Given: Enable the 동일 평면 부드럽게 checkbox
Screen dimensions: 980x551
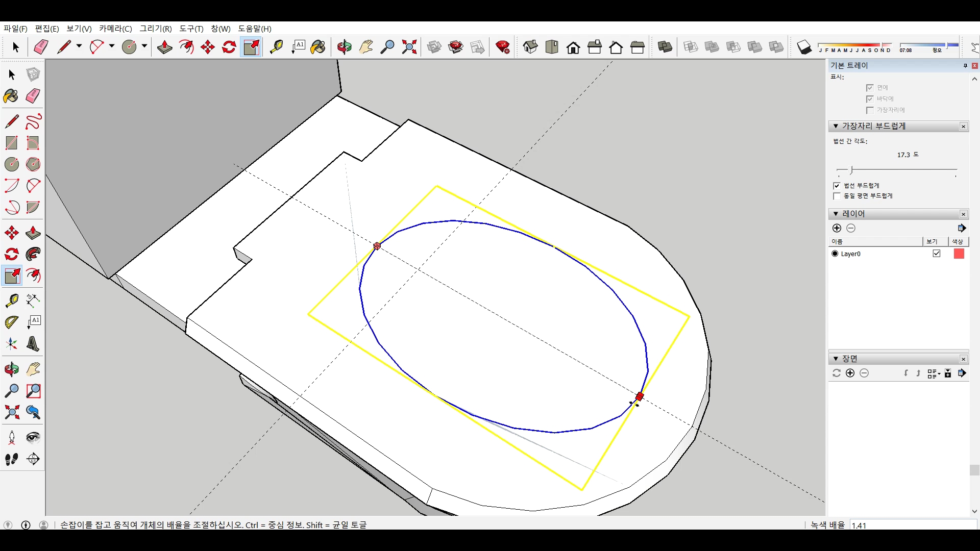Looking at the screenshot, I should [x=837, y=196].
